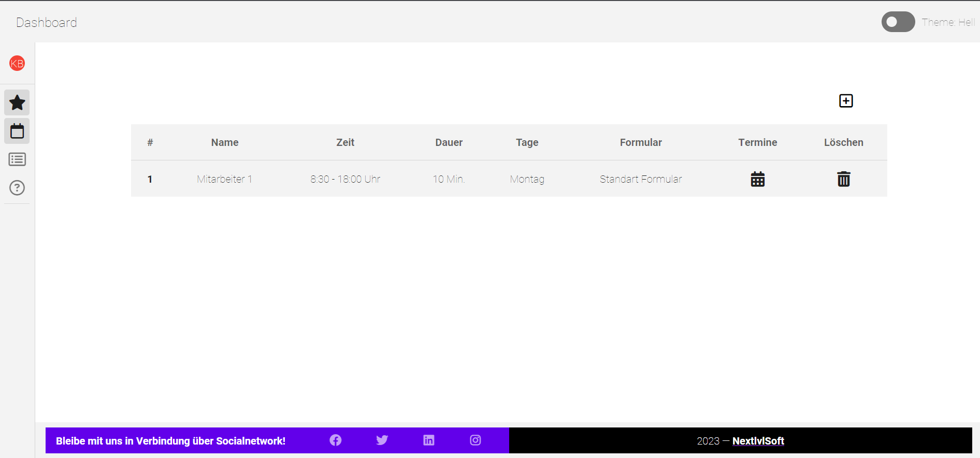Click the Standart Formular cell
The height and width of the screenshot is (458, 980).
[x=641, y=179]
